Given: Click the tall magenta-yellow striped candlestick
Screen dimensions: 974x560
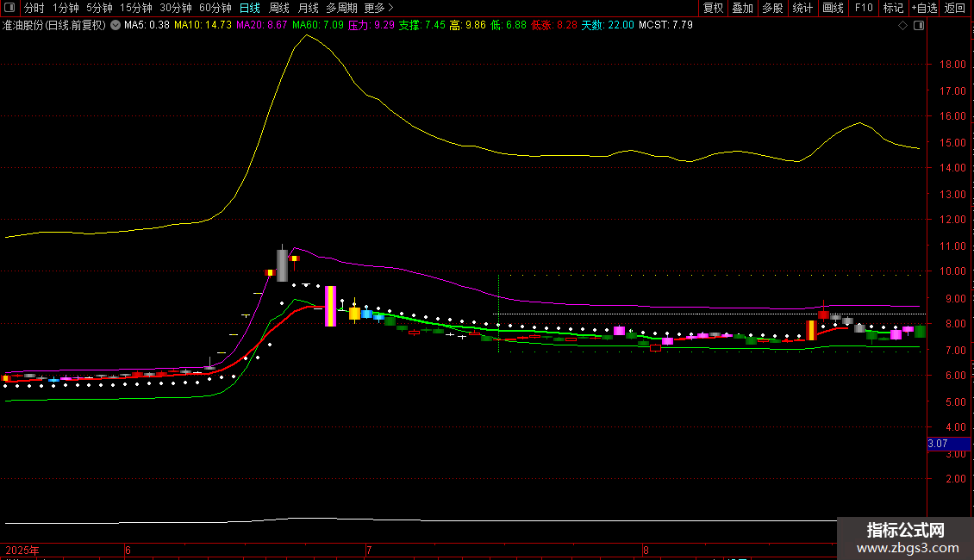Looking at the screenshot, I should point(330,306).
